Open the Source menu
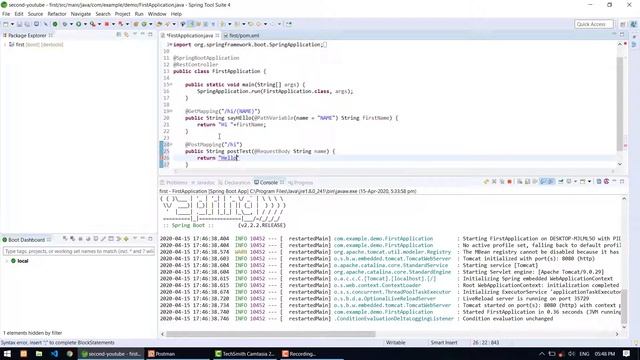The width and height of the screenshot is (640, 360). 35,14
